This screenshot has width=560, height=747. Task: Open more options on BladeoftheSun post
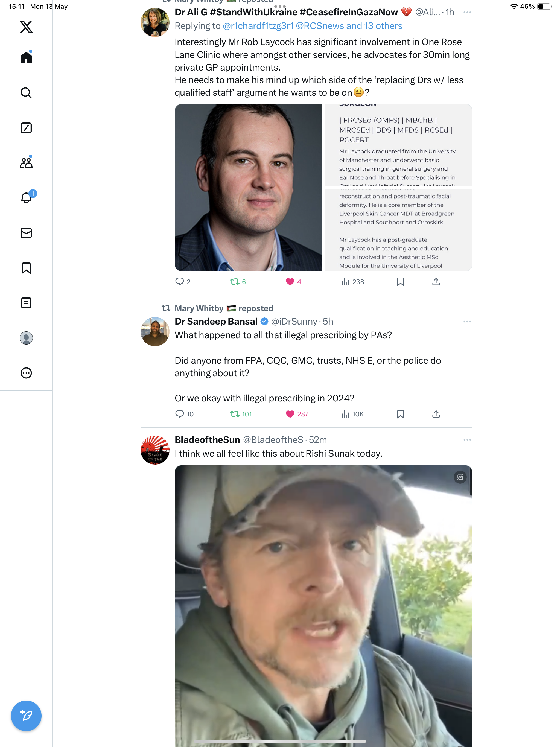(x=467, y=440)
